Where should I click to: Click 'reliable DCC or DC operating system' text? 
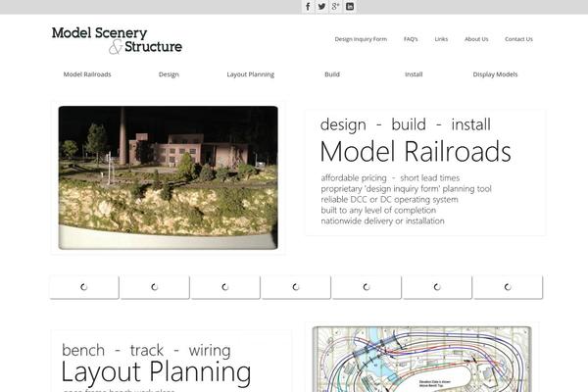(x=389, y=199)
